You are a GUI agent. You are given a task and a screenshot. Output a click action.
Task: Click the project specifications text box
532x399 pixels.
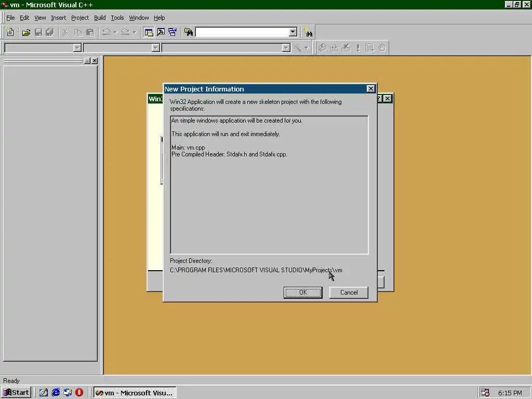click(270, 185)
